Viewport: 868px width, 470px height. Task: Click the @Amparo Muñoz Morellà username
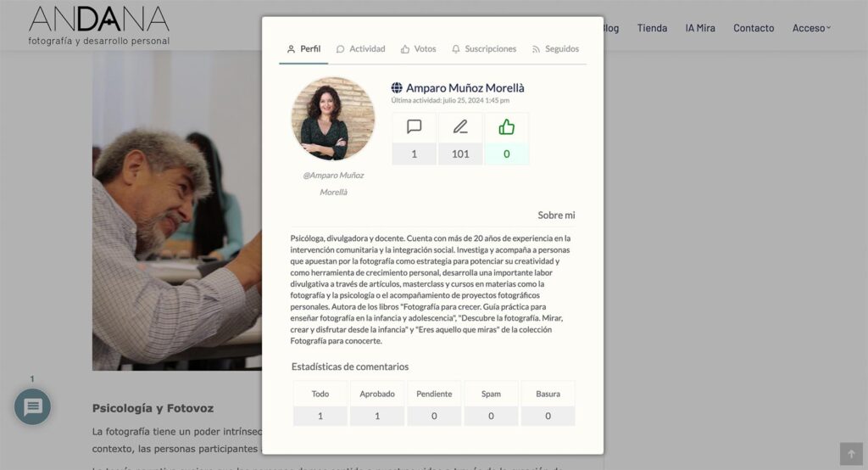(x=333, y=183)
